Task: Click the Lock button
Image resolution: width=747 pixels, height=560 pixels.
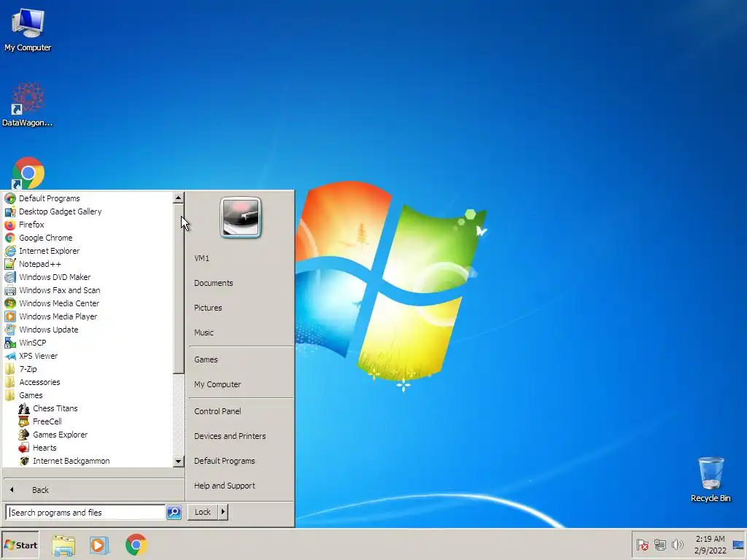Action: tap(203, 512)
